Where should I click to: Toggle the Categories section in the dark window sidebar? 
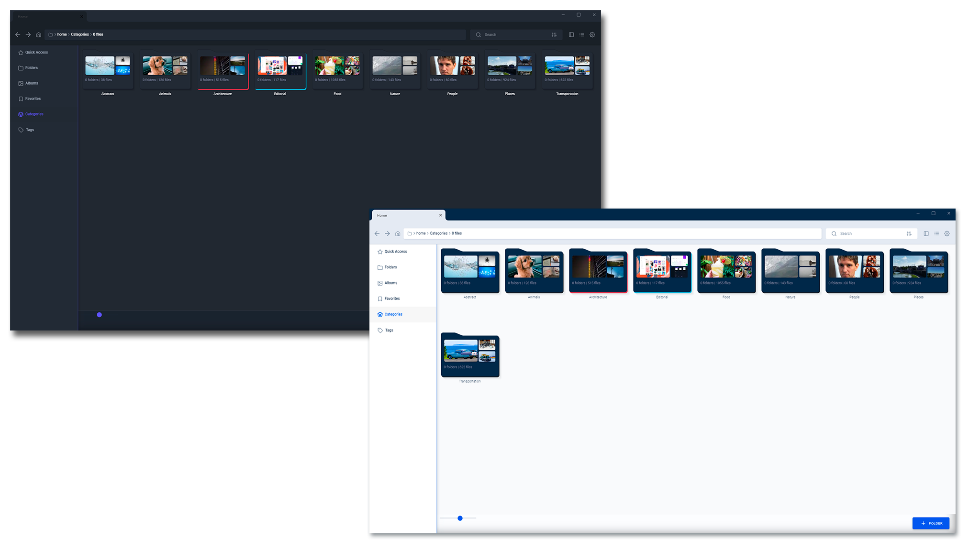pyautogui.click(x=33, y=114)
